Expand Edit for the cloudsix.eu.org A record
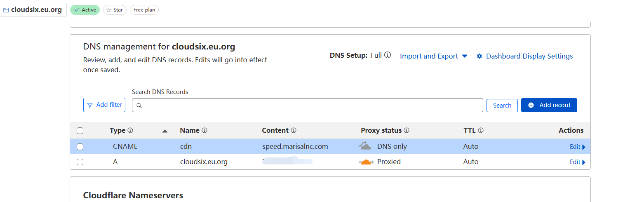Screen dimensions: 644x202 click(x=578, y=162)
